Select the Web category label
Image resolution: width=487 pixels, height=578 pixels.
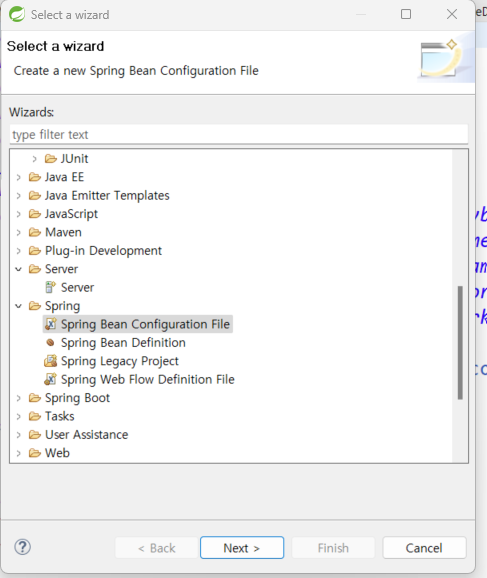pos(58,453)
